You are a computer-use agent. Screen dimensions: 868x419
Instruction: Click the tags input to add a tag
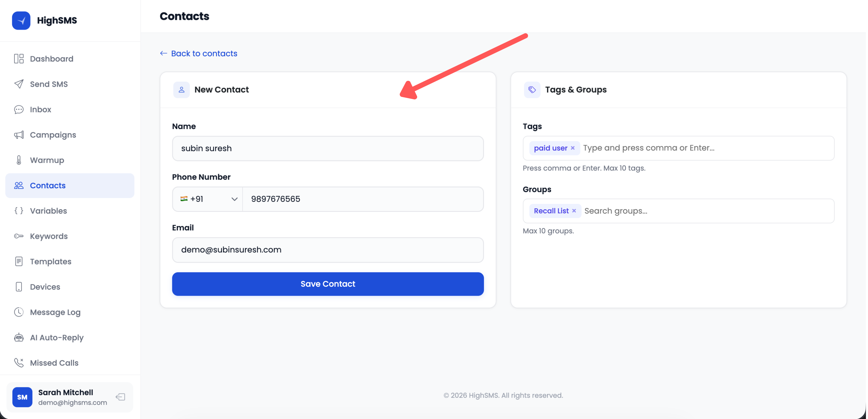(x=674, y=148)
